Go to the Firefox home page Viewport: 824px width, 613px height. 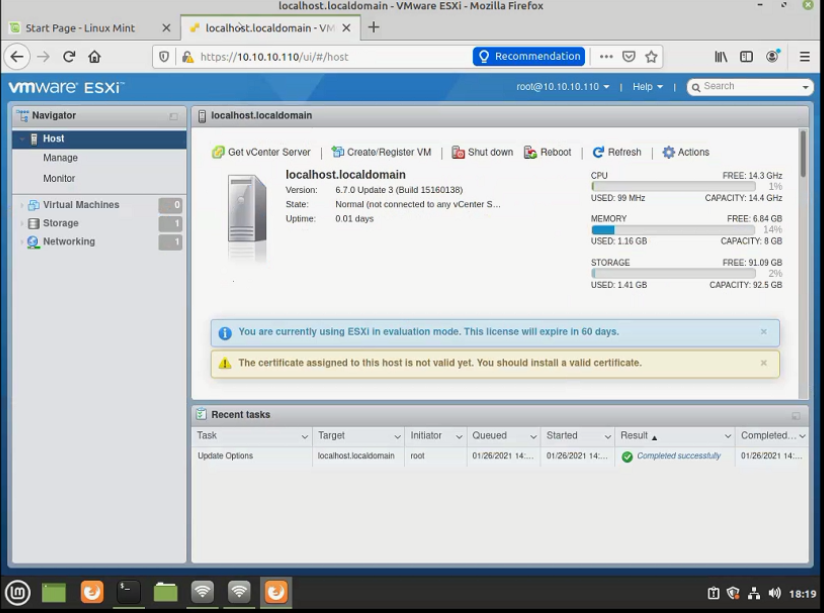tap(95, 57)
